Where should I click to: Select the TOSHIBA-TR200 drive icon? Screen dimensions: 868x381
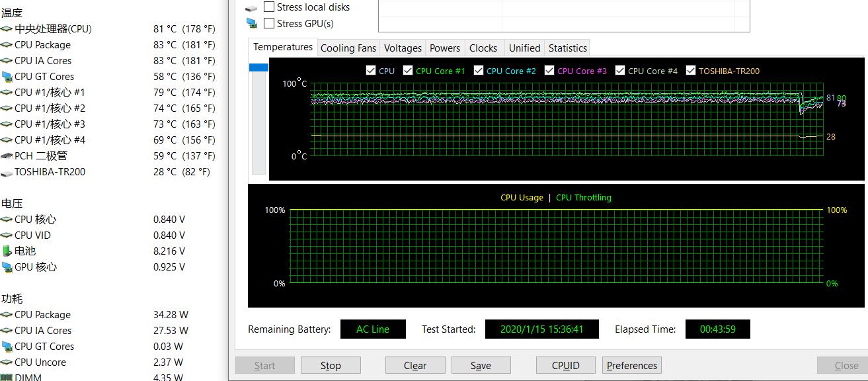7,172
